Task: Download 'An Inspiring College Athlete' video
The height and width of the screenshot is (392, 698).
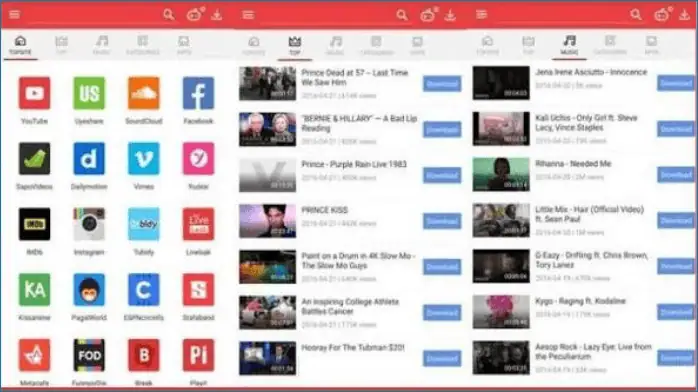Action: 442,313
